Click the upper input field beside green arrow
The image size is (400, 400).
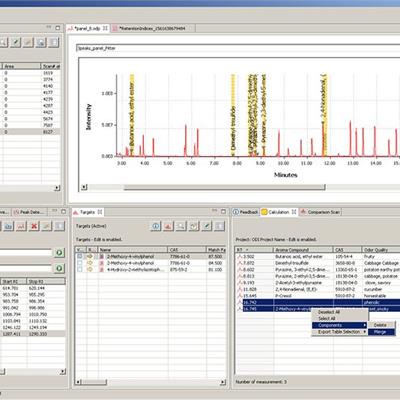pyautogui.click(x=26, y=253)
